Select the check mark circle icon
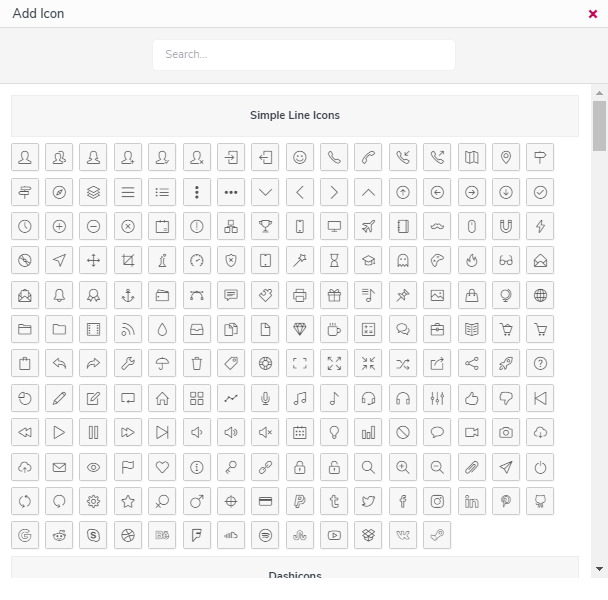The width and height of the screenshot is (608, 600). 540,192
